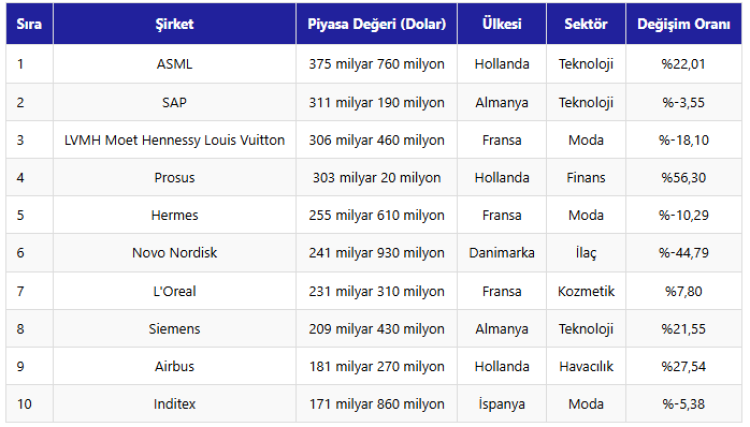
Task: Select the Novo Nordisk cell
Action: (x=175, y=253)
